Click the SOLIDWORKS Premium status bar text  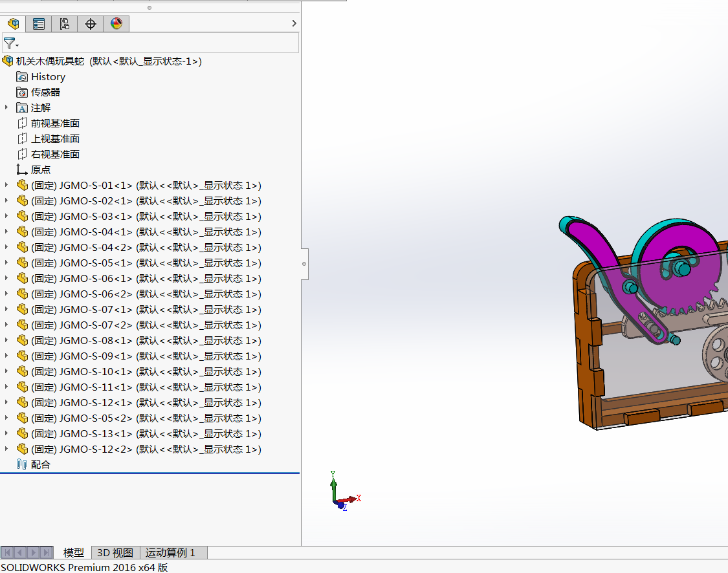(x=84, y=567)
